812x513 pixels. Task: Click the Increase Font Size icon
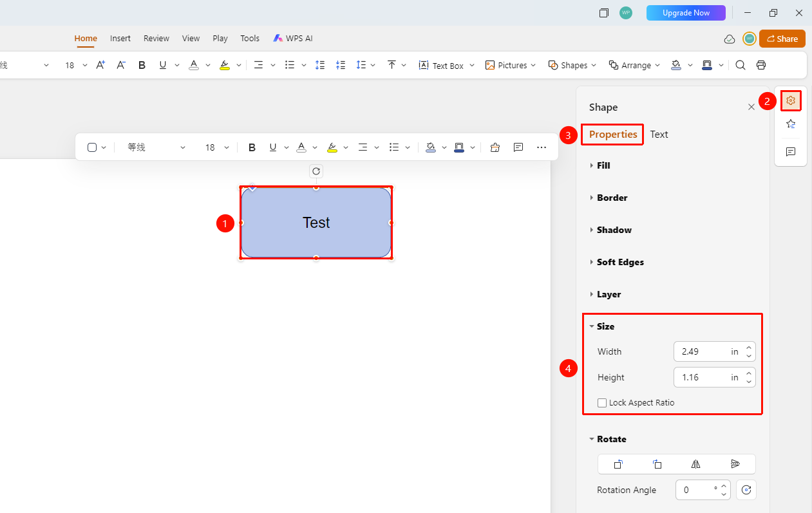coord(100,65)
